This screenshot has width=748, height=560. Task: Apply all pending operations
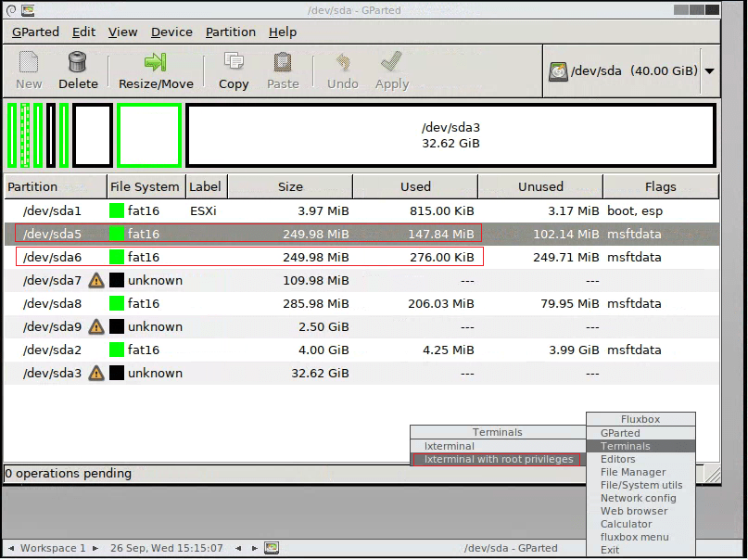pyautogui.click(x=391, y=70)
